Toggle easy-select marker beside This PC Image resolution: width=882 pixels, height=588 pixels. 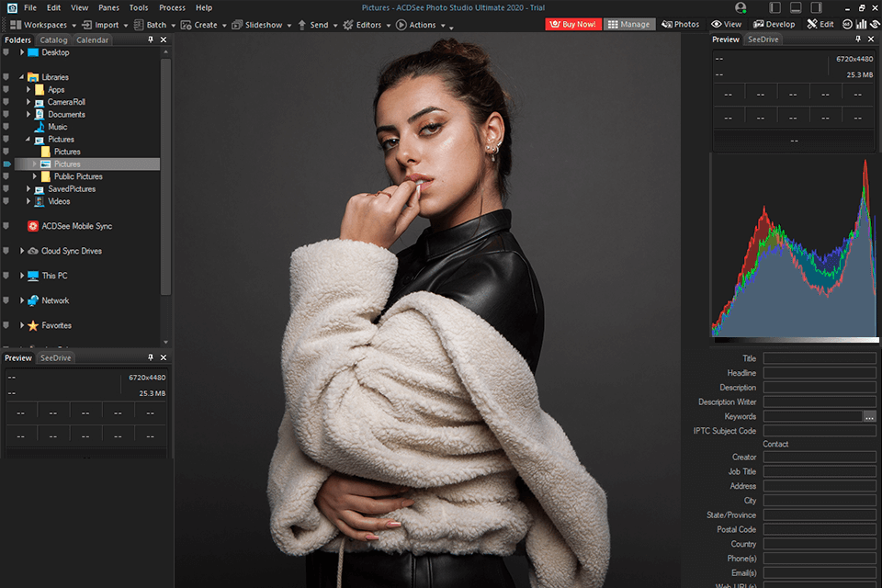tap(6, 276)
